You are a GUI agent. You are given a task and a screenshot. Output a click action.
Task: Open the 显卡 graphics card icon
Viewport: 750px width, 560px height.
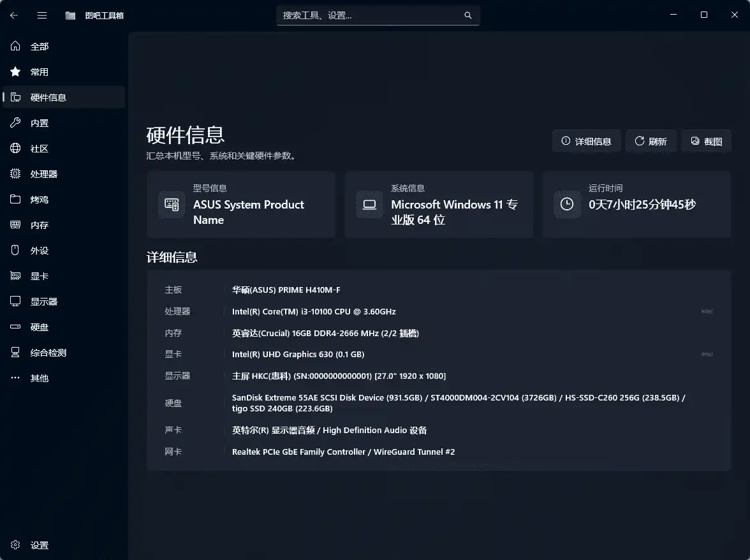click(x=15, y=276)
